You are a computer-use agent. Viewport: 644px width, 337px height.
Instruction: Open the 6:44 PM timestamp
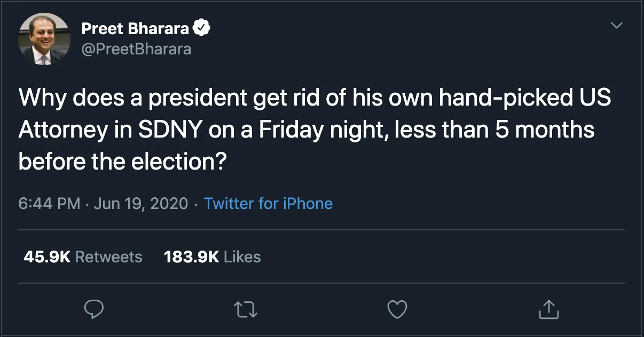(49, 203)
